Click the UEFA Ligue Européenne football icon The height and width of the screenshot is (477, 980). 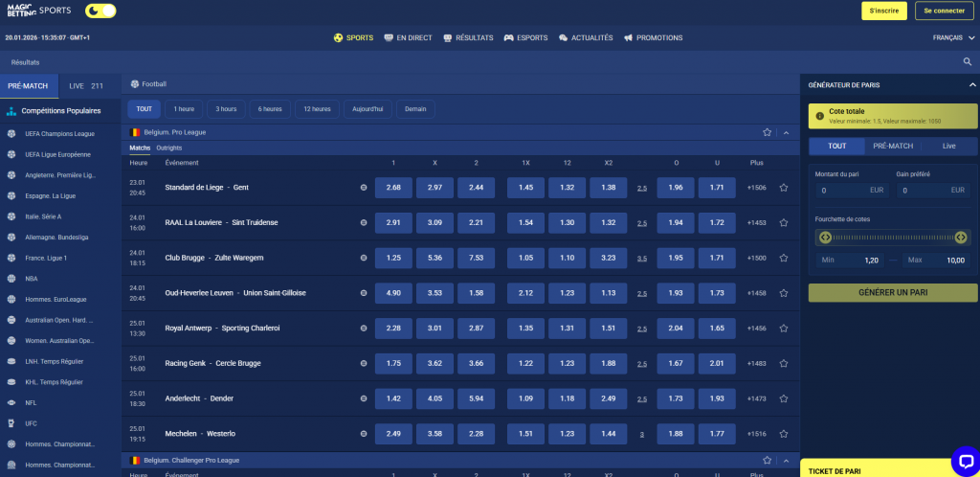(x=11, y=154)
